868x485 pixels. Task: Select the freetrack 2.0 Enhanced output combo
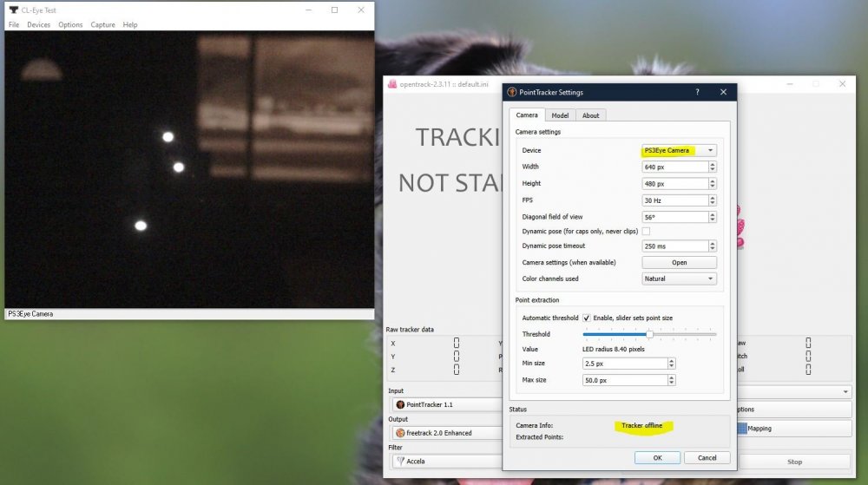446,433
